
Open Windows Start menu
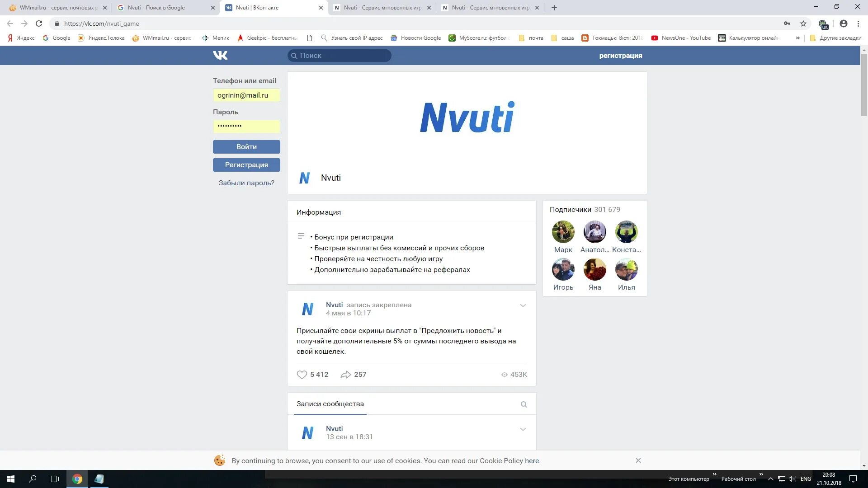click(x=11, y=479)
